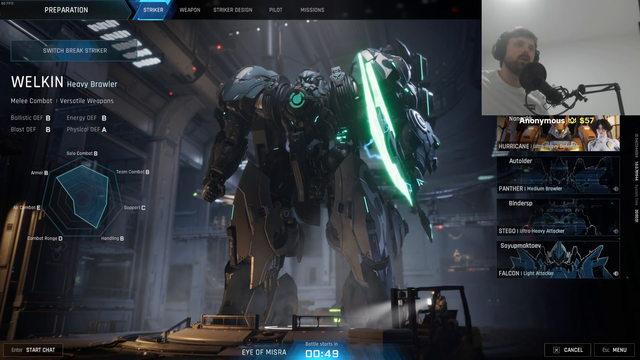Click the WELKIN striker name
The height and width of the screenshot is (360, 640).
(x=37, y=82)
